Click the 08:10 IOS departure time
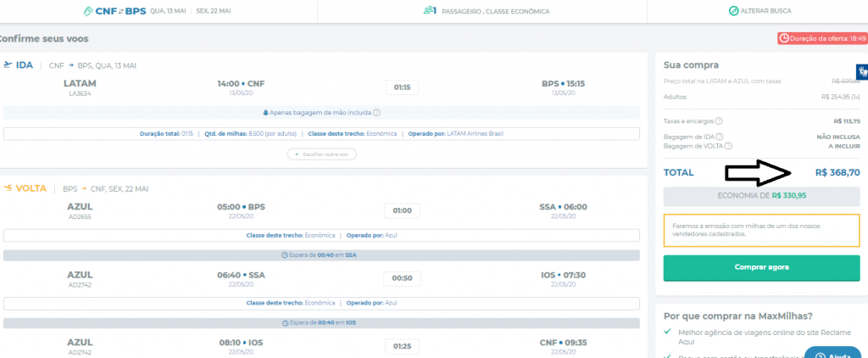This screenshot has width=868, height=358. [242, 343]
